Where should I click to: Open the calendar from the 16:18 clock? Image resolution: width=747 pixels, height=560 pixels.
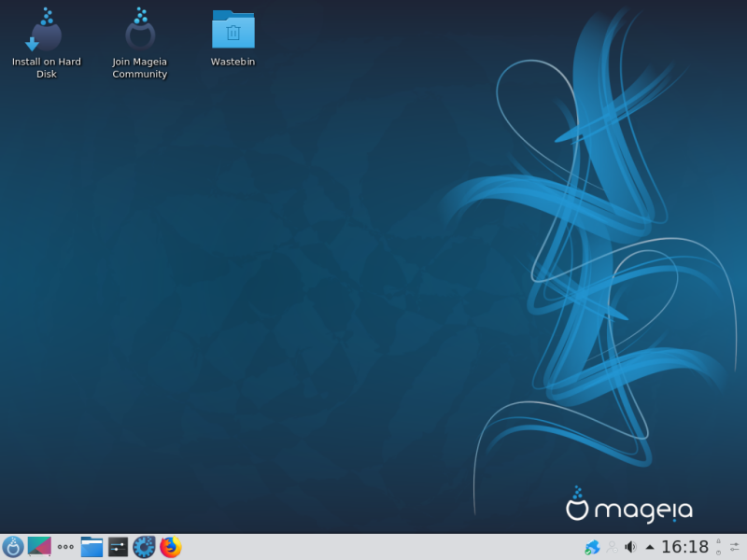tap(684, 547)
